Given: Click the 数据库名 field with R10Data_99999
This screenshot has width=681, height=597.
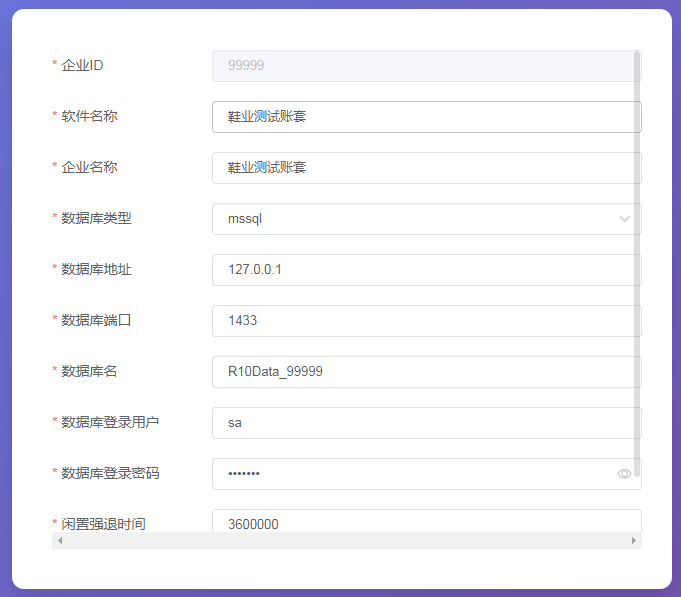Looking at the screenshot, I should 420,372.
